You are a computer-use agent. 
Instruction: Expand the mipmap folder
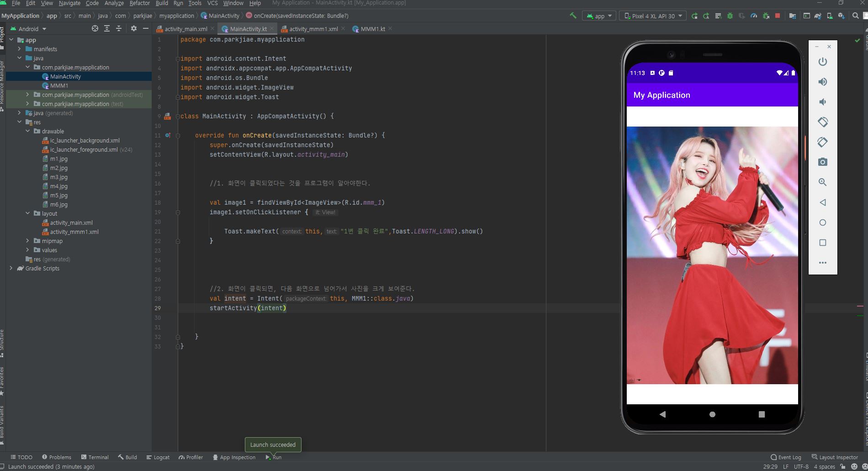point(27,241)
